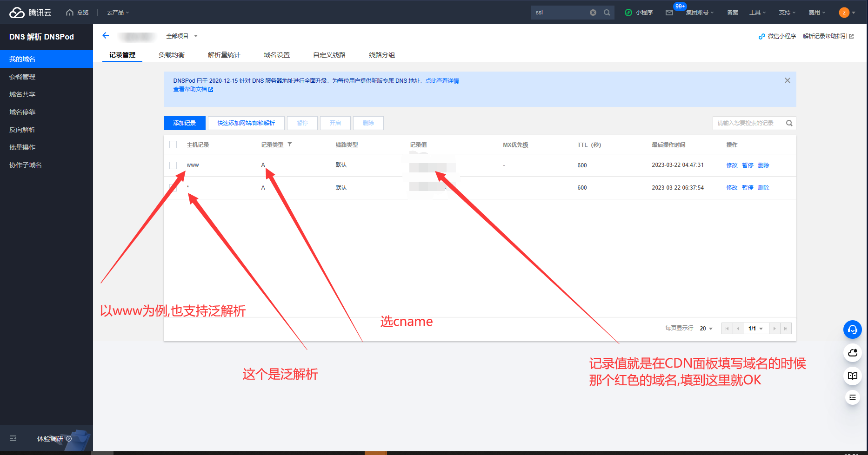This screenshot has height=455, width=868.
Task: Check the www record checkbox
Action: [x=173, y=165]
